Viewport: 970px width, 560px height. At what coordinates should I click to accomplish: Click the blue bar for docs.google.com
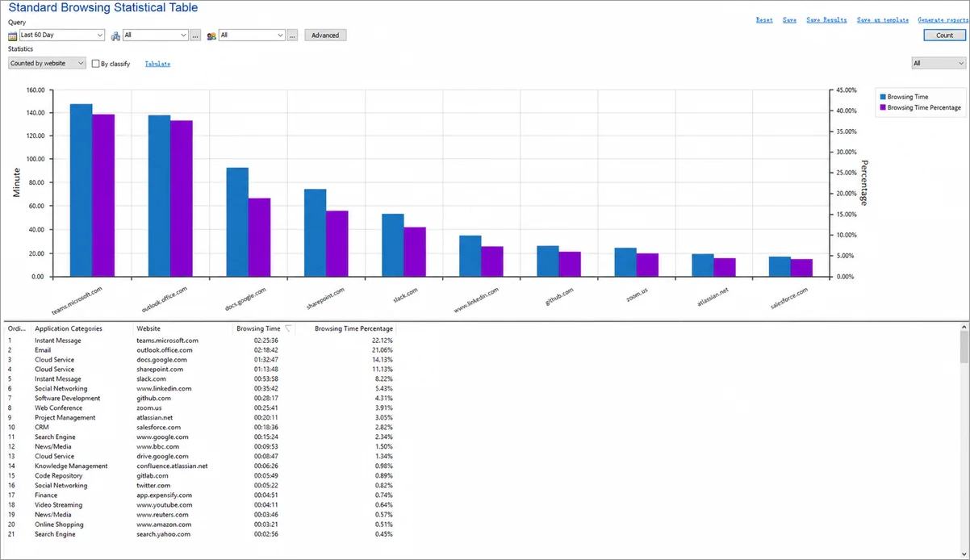(x=237, y=222)
